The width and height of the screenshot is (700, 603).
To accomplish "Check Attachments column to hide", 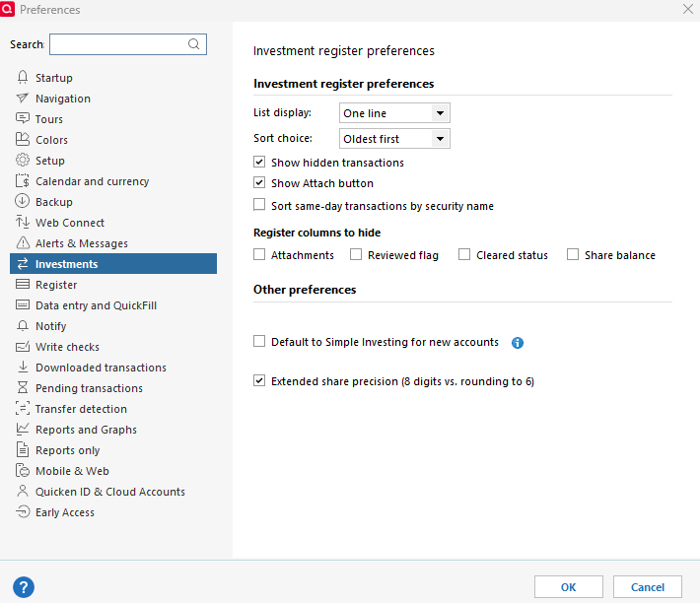I will [x=259, y=254].
